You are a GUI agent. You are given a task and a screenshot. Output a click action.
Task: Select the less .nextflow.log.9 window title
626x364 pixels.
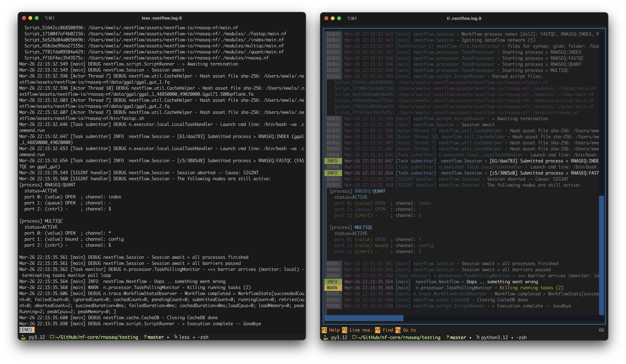click(162, 18)
